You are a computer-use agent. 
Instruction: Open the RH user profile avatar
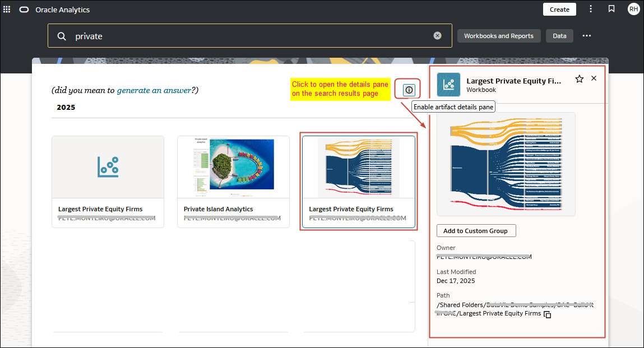click(x=634, y=9)
